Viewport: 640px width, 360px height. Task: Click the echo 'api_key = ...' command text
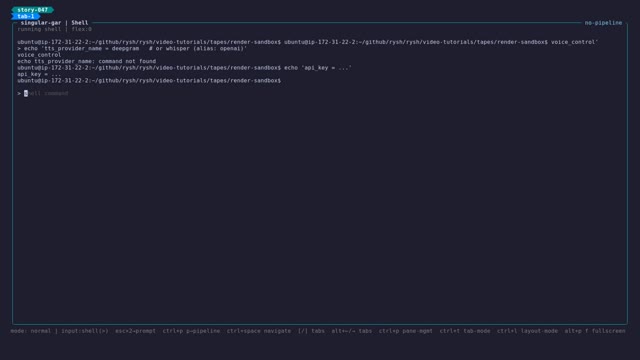(318, 68)
